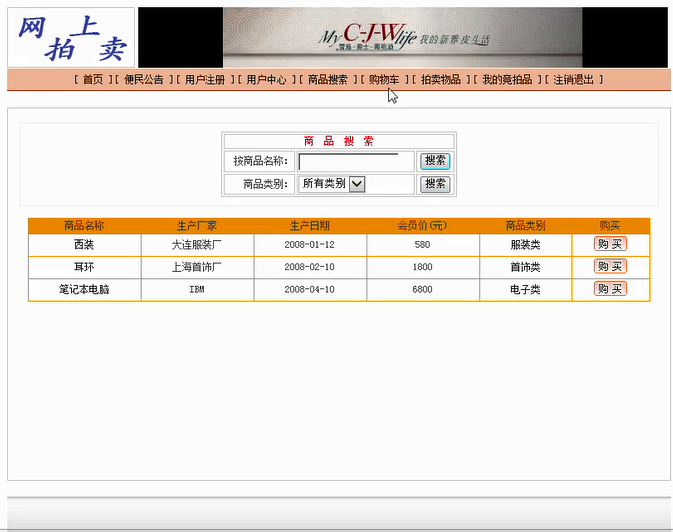Click the 生产日期 column header

pyautogui.click(x=309, y=226)
